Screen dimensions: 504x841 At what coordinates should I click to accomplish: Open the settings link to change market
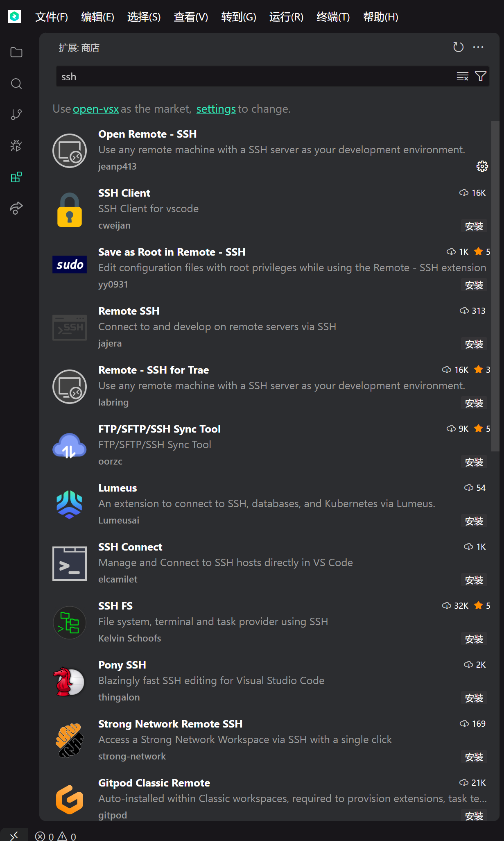216,109
